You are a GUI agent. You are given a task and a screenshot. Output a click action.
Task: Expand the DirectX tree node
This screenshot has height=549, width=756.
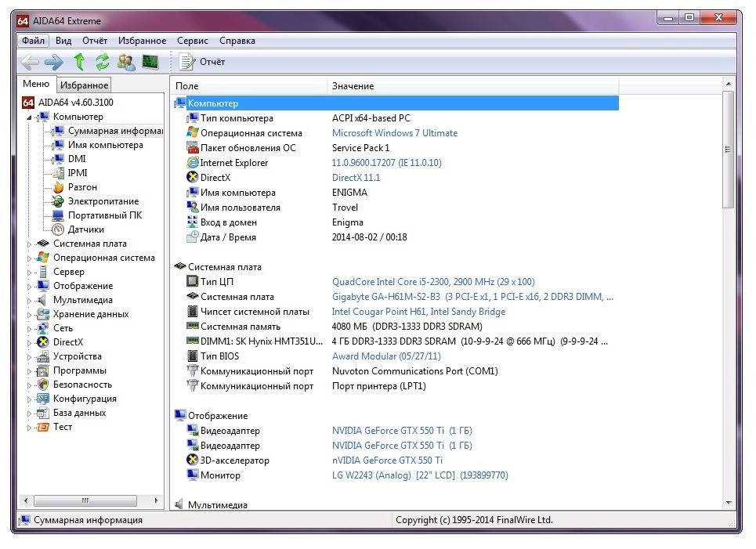(29, 343)
